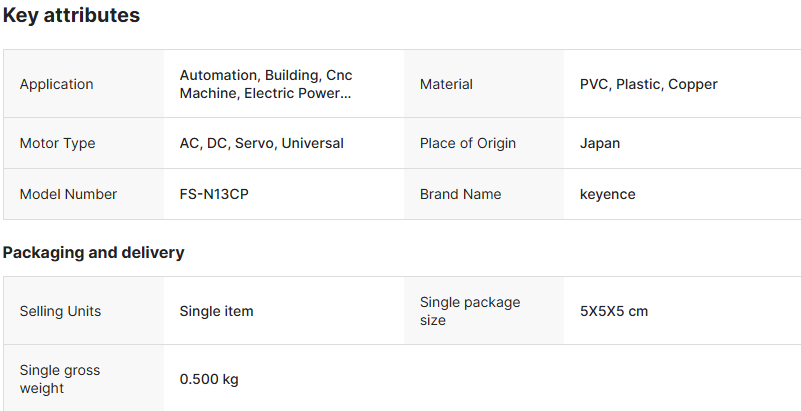Select the Brand Name label

tap(461, 194)
